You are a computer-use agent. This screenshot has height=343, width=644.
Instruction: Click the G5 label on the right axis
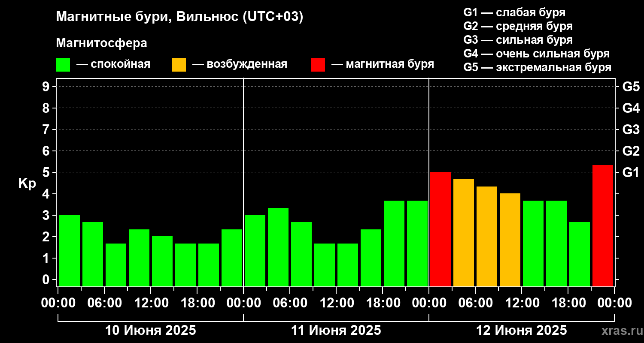click(631, 87)
